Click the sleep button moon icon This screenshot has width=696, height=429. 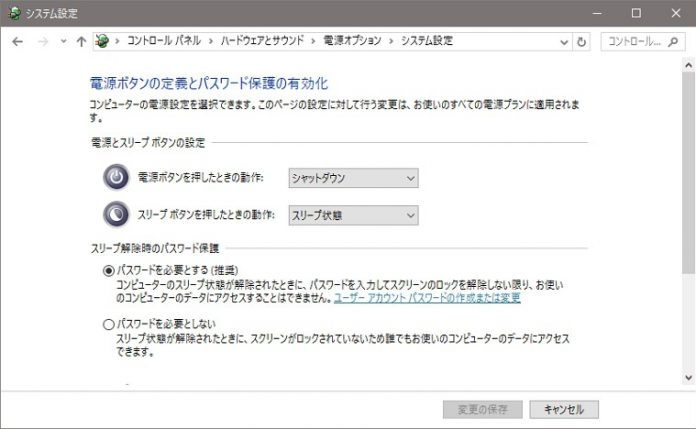pos(116,214)
